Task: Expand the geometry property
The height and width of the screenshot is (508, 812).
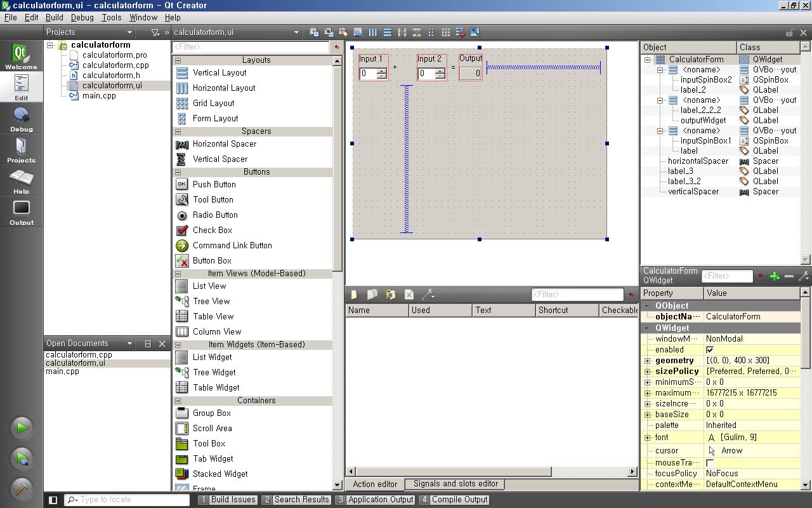Action: [647, 361]
